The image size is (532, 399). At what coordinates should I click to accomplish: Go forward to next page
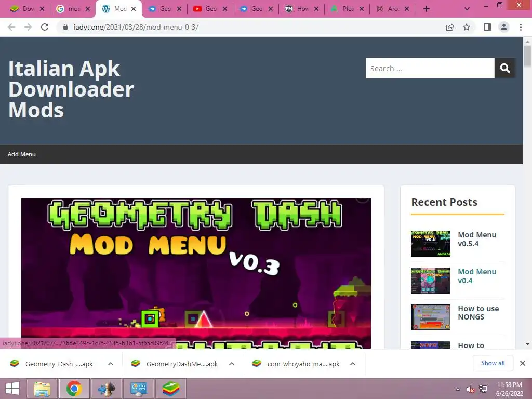pyautogui.click(x=28, y=27)
